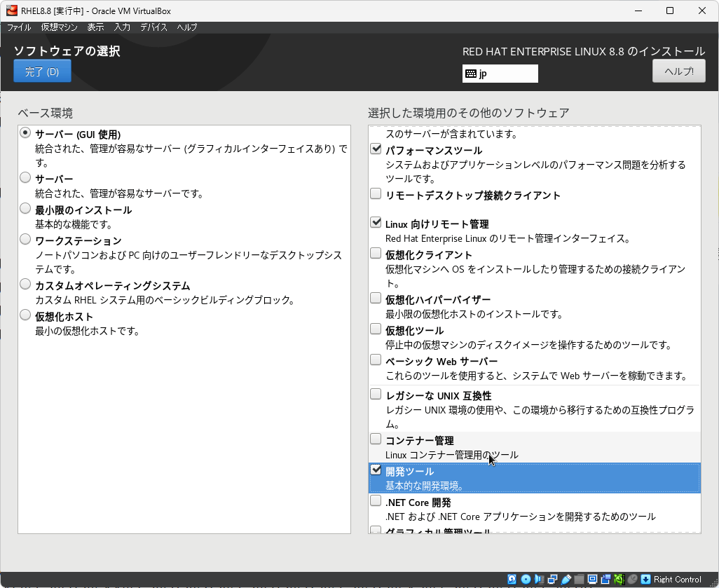Open the 表示 menu
Image resolution: width=719 pixels, height=588 pixels.
click(95, 27)
